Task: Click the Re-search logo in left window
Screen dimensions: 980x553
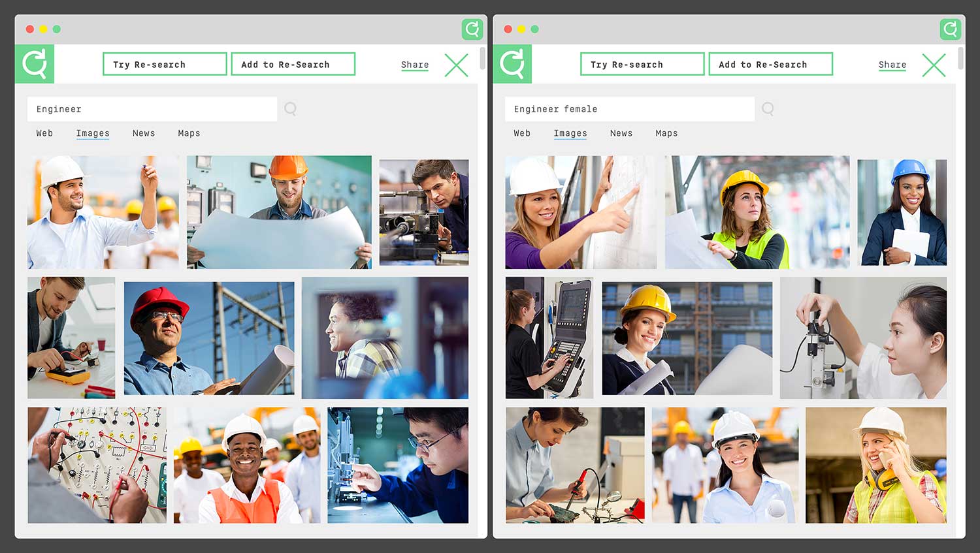Action: [35, 64]
